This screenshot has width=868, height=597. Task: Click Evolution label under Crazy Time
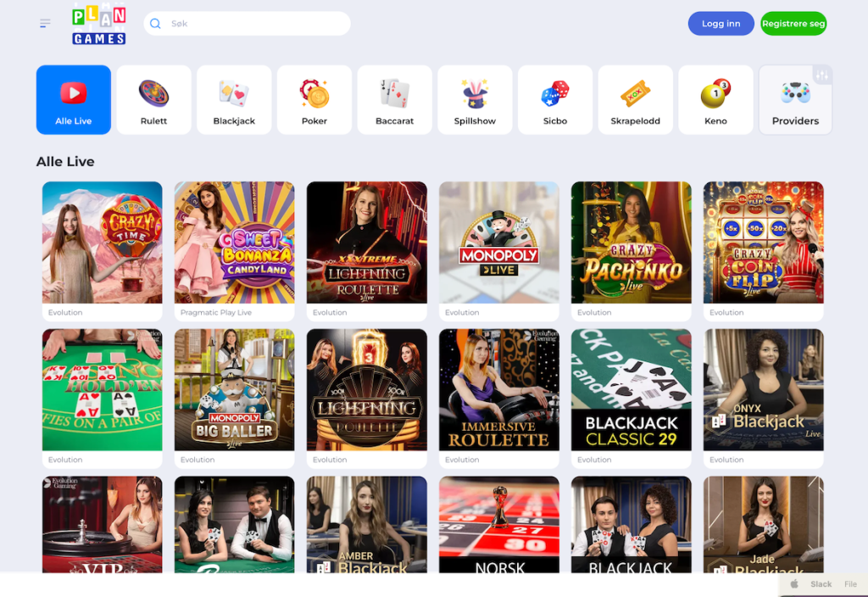tap(65, 312)
